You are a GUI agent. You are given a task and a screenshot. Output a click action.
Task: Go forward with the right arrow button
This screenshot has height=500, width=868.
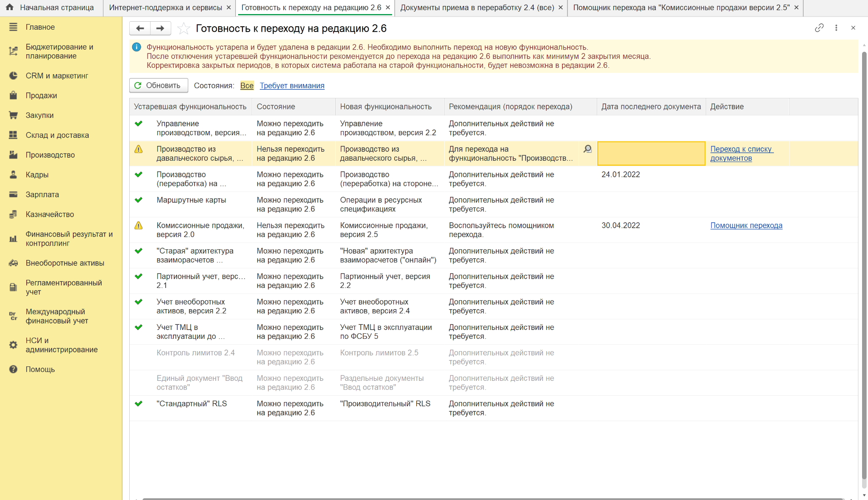[160, 28]
